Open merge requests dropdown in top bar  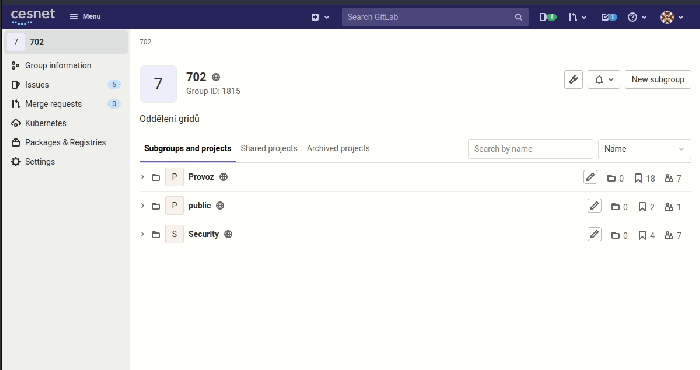(x=577, y=17)
